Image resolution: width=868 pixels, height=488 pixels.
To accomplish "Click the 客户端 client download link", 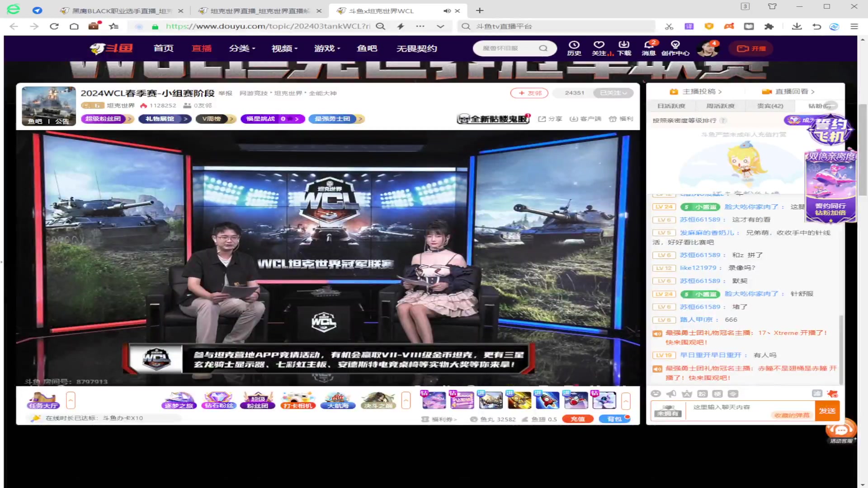I will [585, 119].
